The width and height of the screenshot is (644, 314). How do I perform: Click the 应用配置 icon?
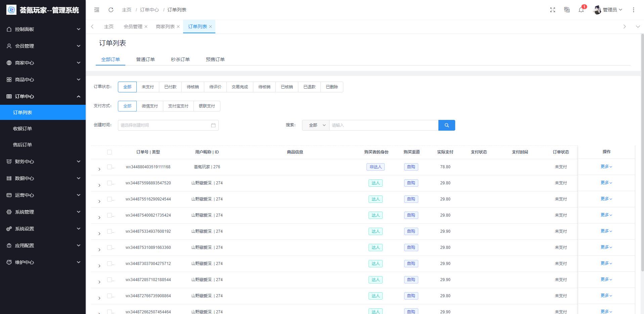point(9,245)
